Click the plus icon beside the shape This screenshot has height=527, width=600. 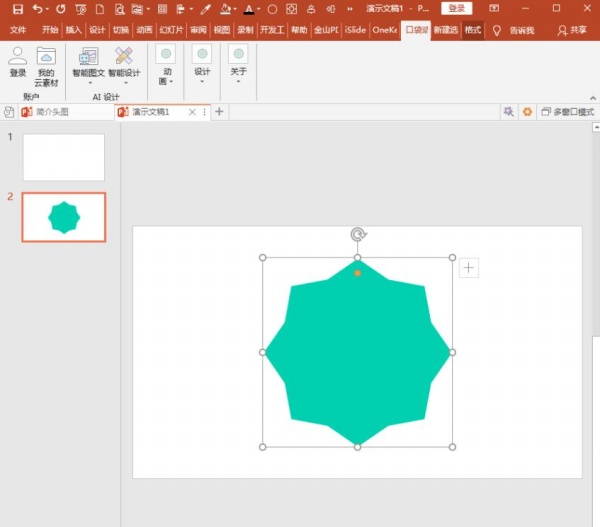tap(469, 267)
